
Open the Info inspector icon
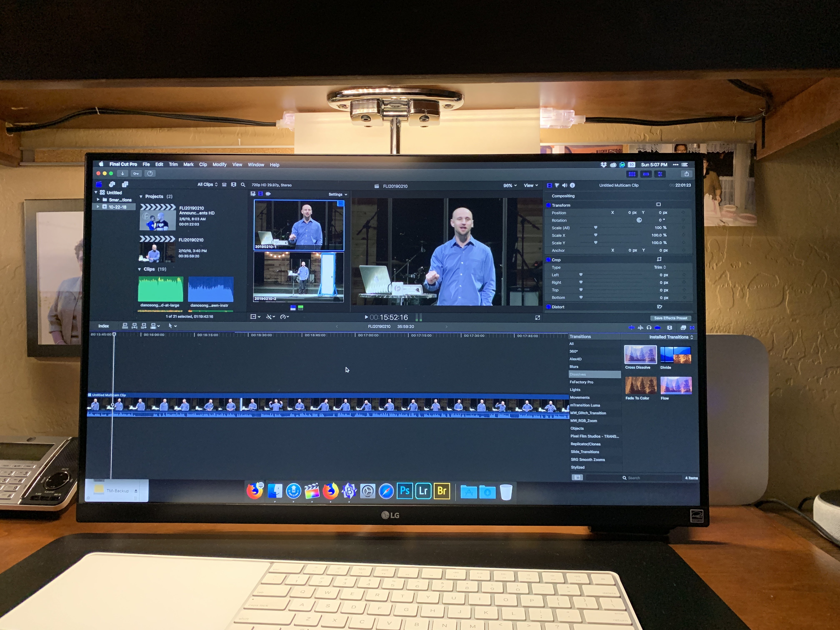[x=572, y=185]
